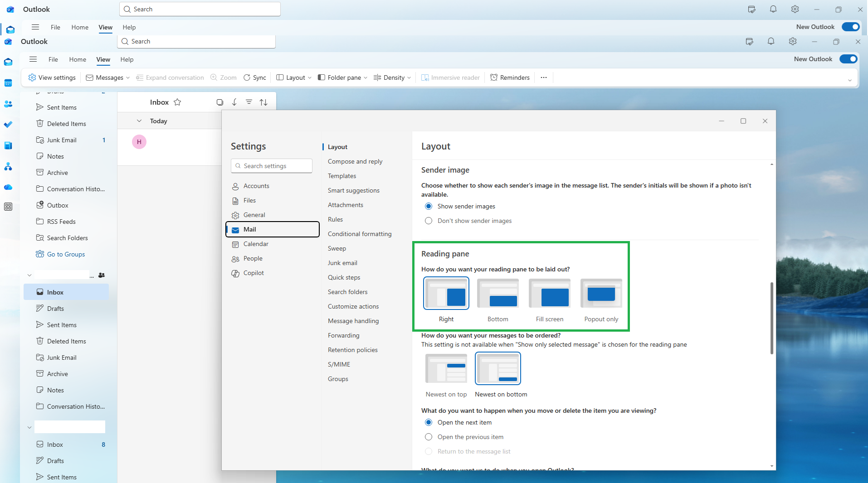Open Search Folders in the folder list

point(66,238)
